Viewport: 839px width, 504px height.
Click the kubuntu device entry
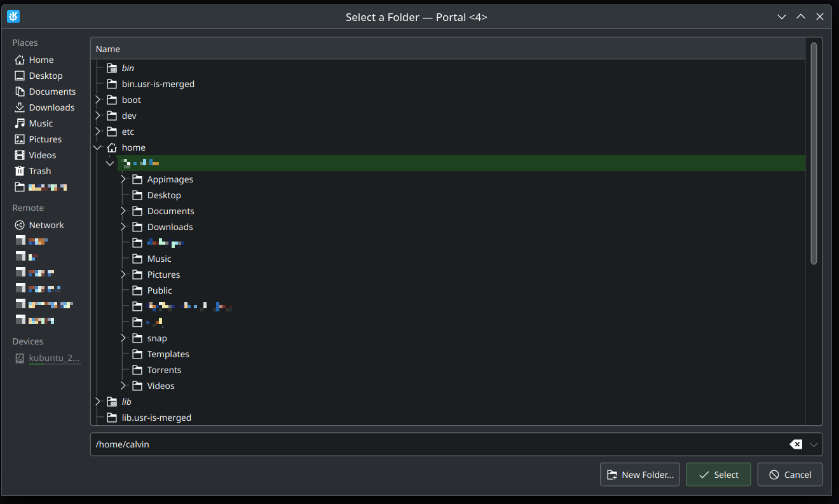[54, 358]
